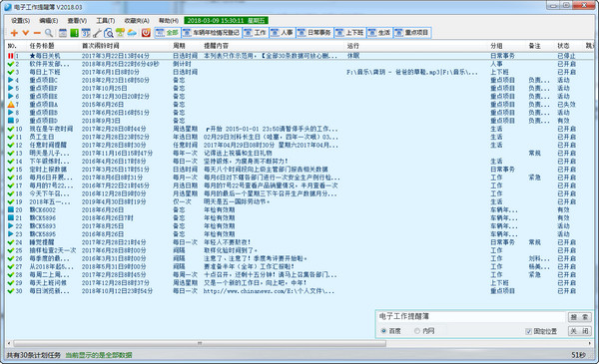Viewport: 599px width, 364px height.
Task: Click the weather cloud icon
Action: click(x=132, y=33)
